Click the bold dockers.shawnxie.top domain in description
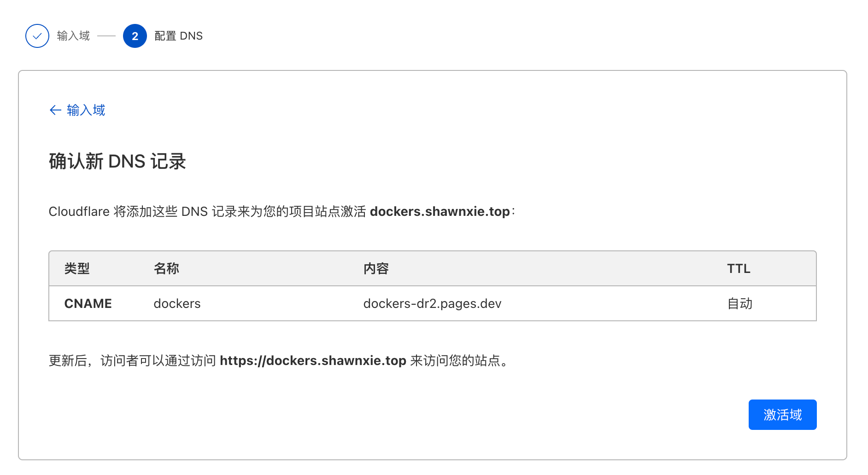The width and height of the screenshot is (868, 475). 440,211
